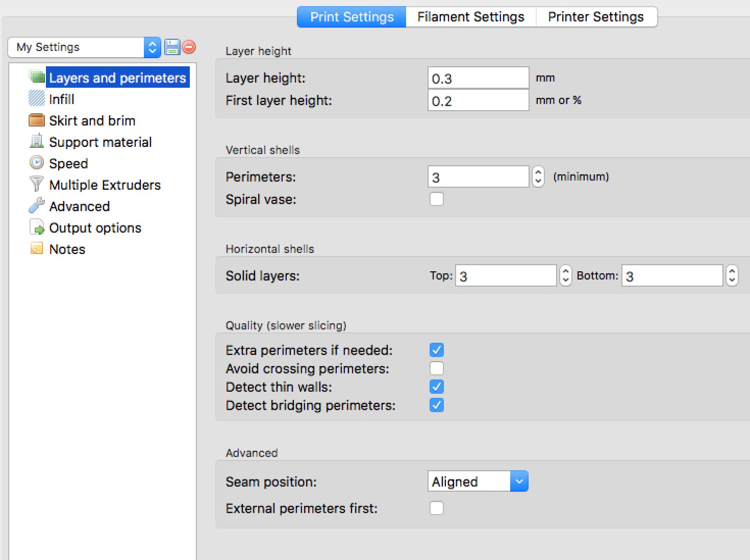Viewport: 750px width, 560px height.
Task: Open the Support material page
Action: click(101, 142)
